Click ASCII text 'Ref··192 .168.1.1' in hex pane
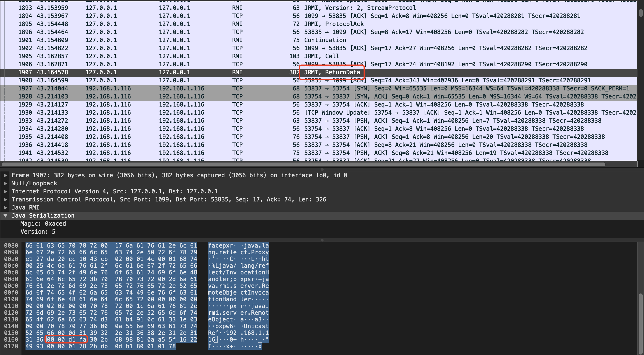The height and width of the screenshot is (355, 644). pyautogui.click(x=238, y=333)
